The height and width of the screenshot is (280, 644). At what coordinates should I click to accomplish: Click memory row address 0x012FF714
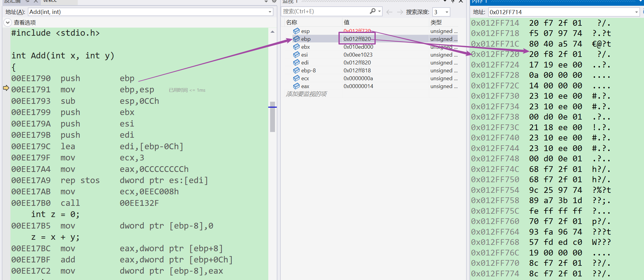(495, 23)
